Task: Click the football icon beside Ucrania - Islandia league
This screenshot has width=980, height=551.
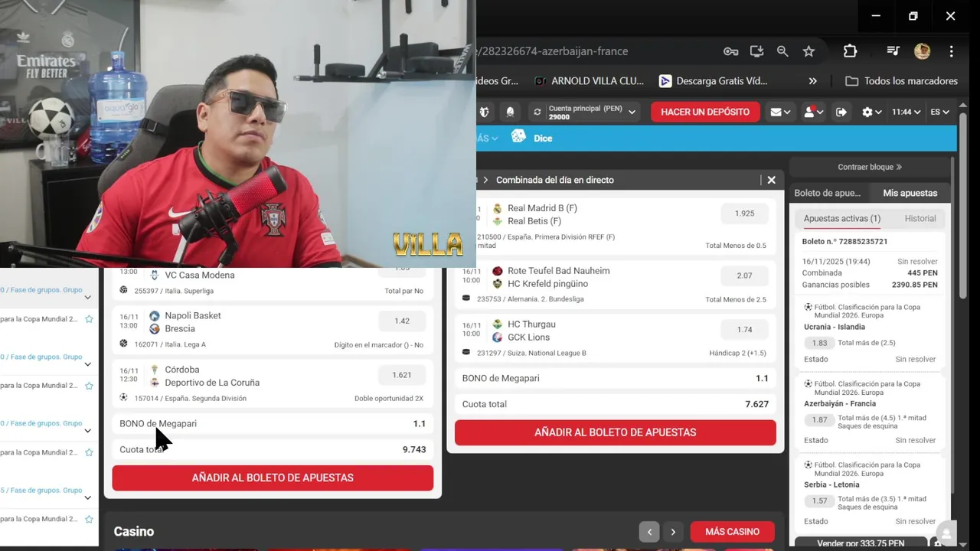Action: (808, 307)
